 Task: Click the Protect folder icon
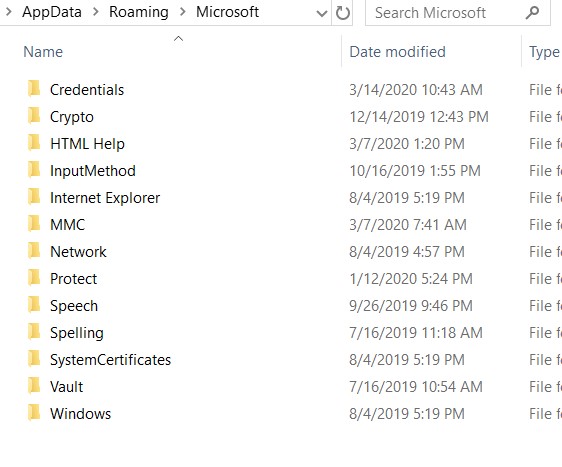coord(34,278)
